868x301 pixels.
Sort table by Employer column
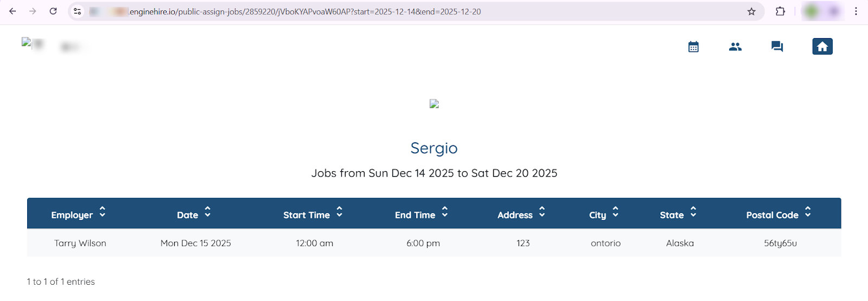tap(78, 215)
